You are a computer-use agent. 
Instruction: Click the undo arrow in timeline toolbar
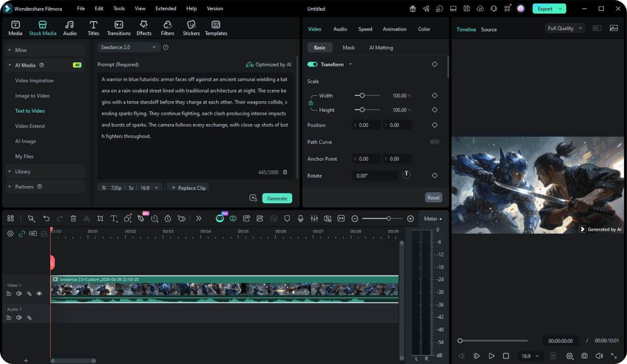tap(47, 219)
